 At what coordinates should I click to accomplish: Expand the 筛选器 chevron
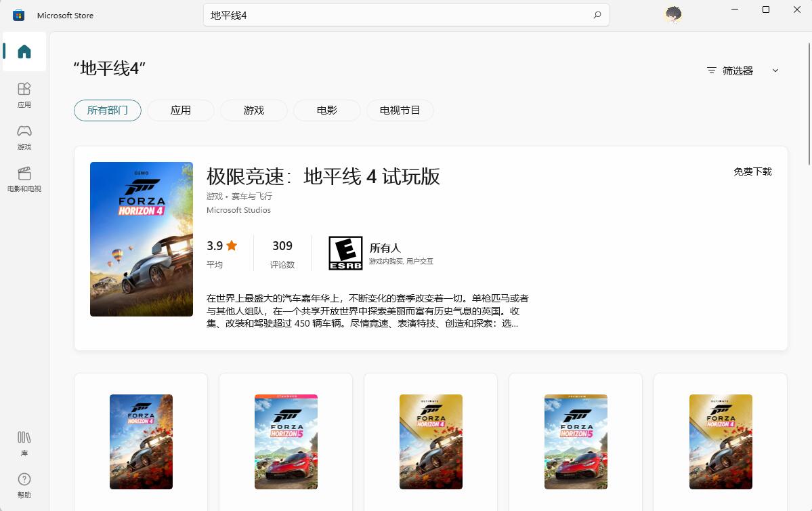(x=775, y=70)
